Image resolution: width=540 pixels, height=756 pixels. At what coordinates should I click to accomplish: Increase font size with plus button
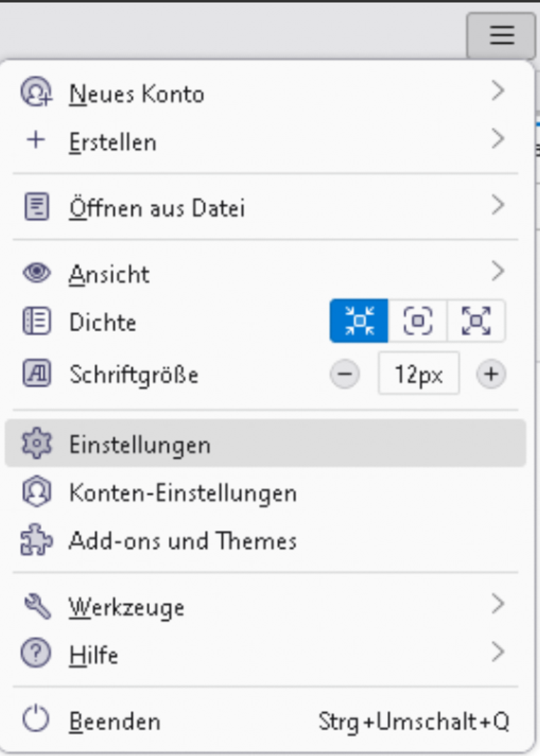tap(490, 373)
